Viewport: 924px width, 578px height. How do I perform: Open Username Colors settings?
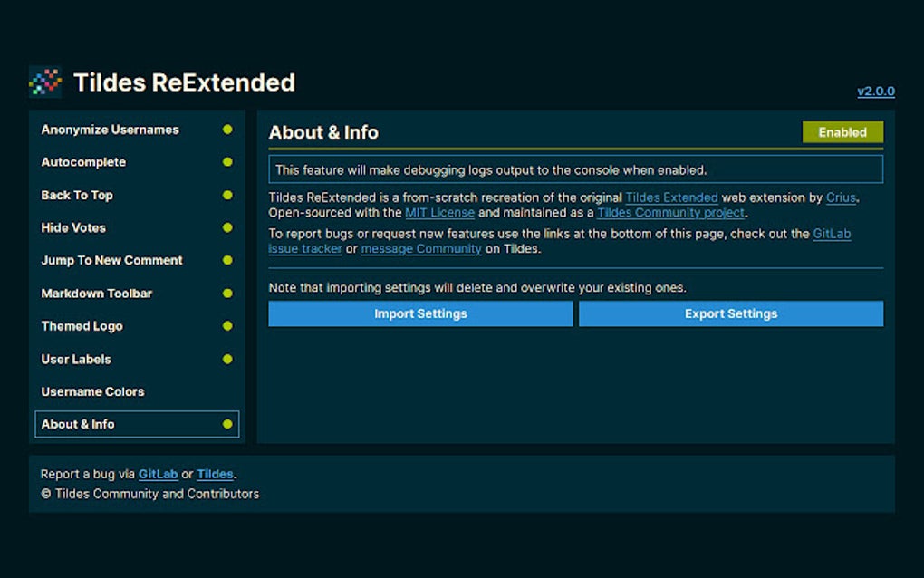pos(91,391)
